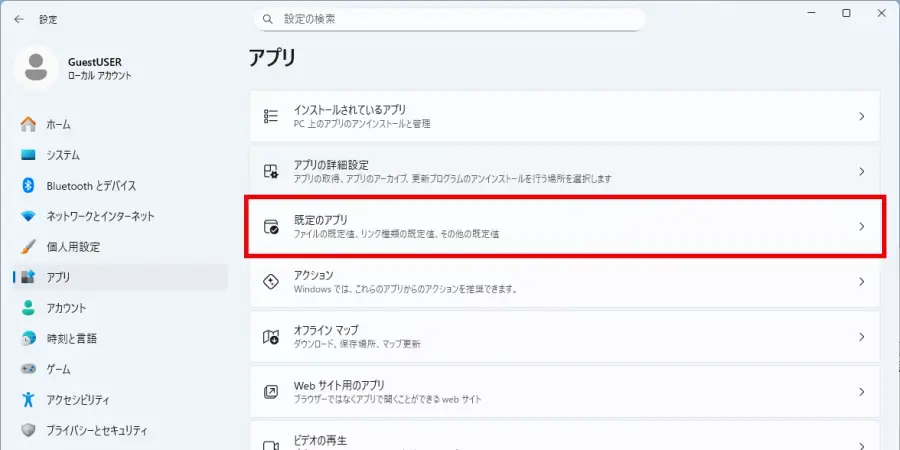Click the 時刻と言語 globe clock icon
The height and width of the screenshot is (450, 900).
pyautogui.click(x=28, y=339)
